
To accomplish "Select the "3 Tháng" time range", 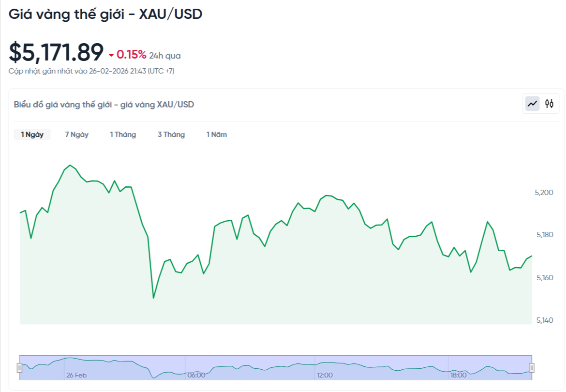I will tap(171, 135).
